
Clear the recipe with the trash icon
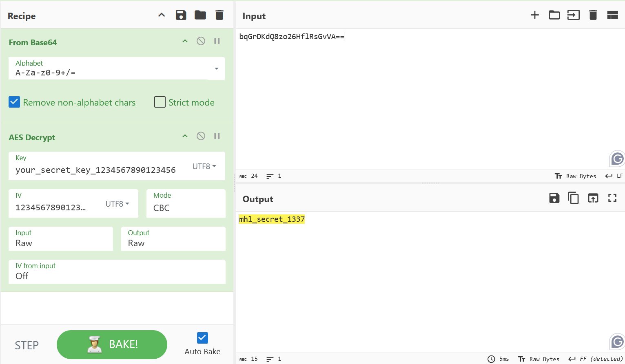[x=219, y=15]
